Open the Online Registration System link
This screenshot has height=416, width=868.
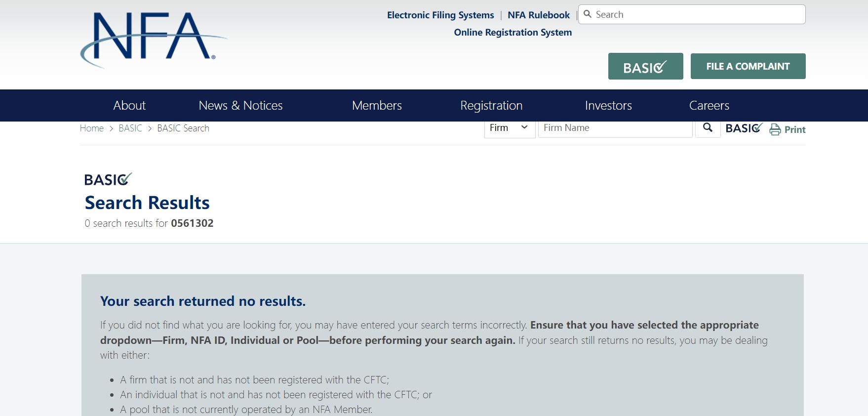(513, 32)
